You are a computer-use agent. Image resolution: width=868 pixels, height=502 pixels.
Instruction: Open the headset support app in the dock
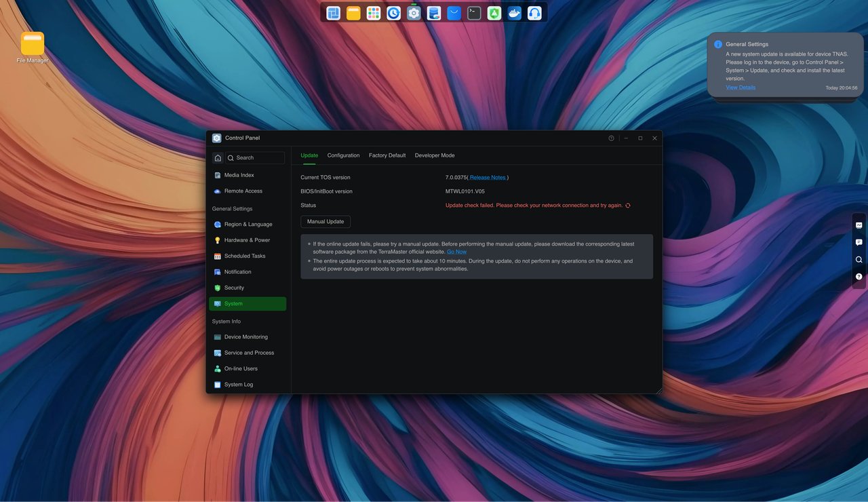tap(534, 13)
